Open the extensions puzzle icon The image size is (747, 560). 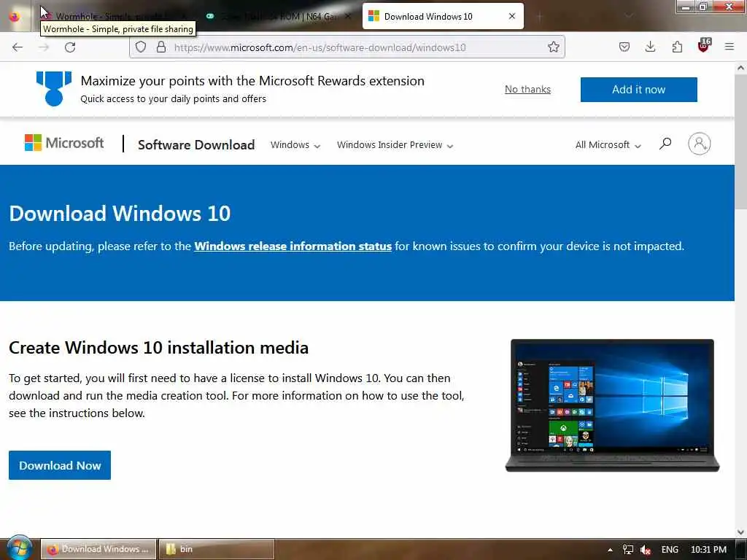click(x=677, y=47)
